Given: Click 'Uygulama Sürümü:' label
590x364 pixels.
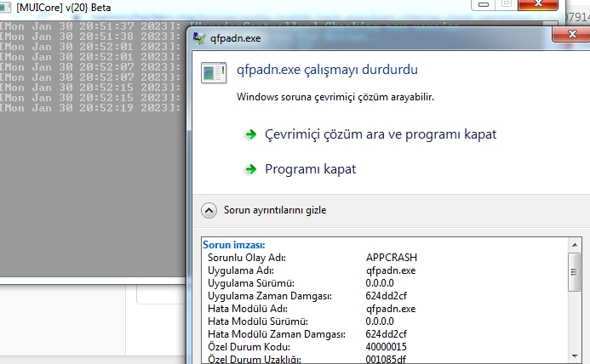Looking at the screenshot, I should coord(251,283).
